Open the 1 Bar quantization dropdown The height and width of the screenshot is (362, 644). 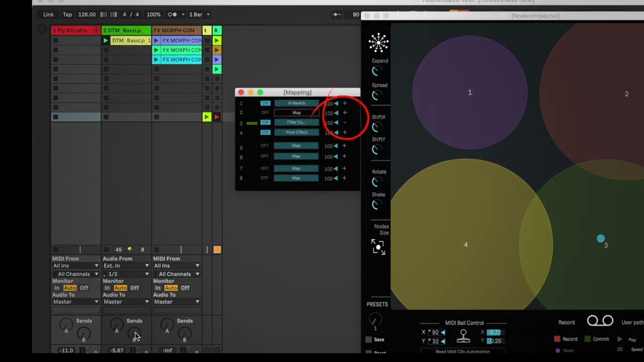tap(199, 15)
